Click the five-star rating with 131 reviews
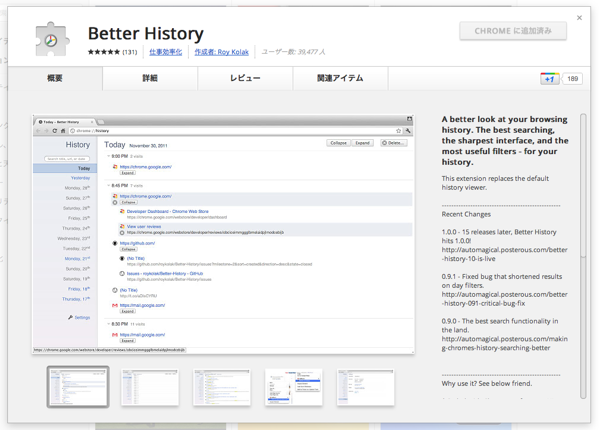599x430 pixels. tap(112, 52)
